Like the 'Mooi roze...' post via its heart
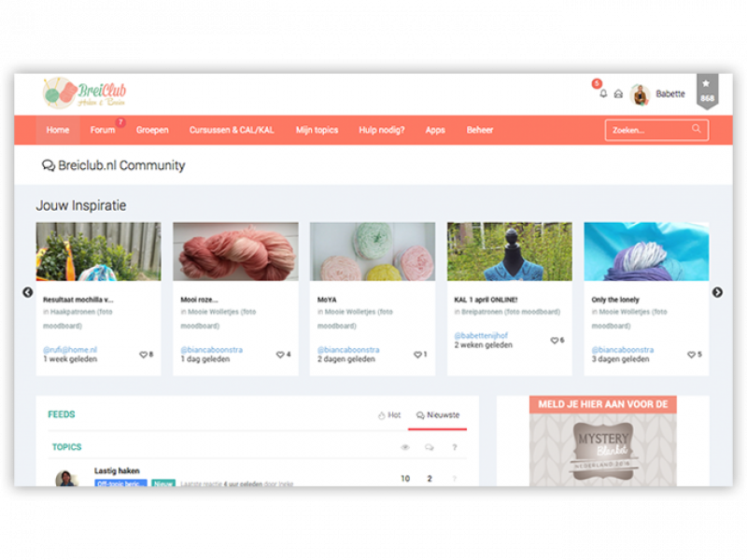The height and width of the screenshot is (560, 747). [x=280, y=355]
